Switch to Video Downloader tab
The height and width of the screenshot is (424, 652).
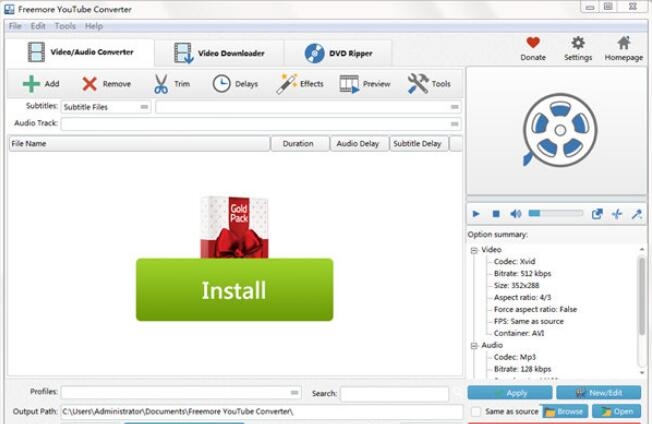219,53
